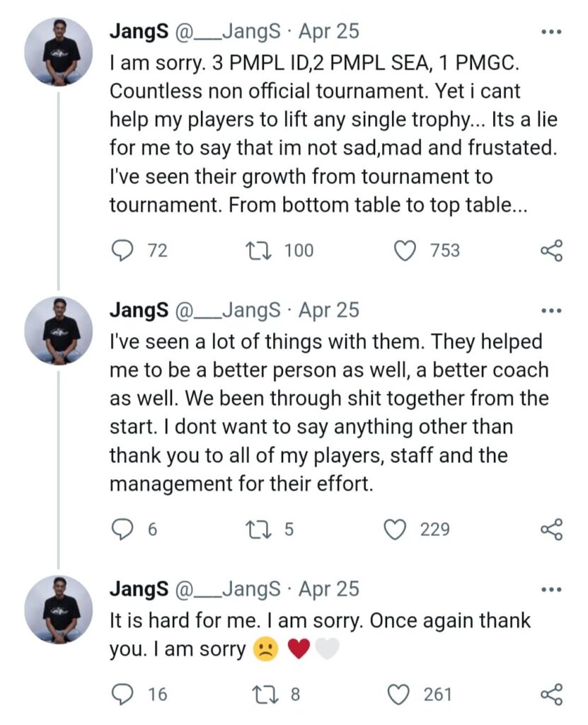The width and height of the screenshot is (588, 725).
Task: Share the second tweet thanking players
Action: pyautogui.click(x=551, y=530)
